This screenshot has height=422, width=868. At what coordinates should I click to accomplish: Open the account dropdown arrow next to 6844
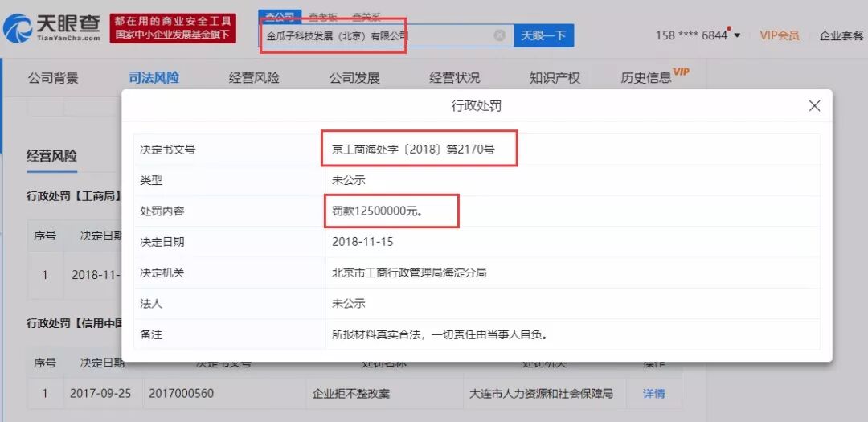tap(737, 35)
